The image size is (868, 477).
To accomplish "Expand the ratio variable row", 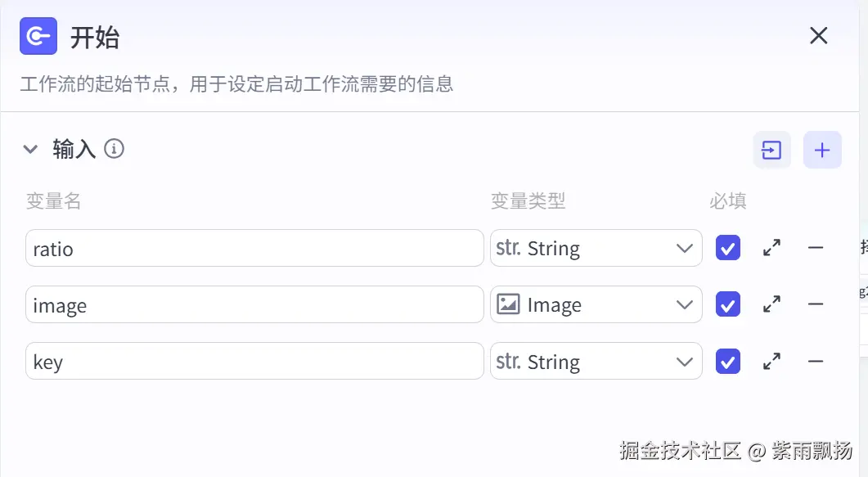I will pyautogui.click(x=771, y=248).
